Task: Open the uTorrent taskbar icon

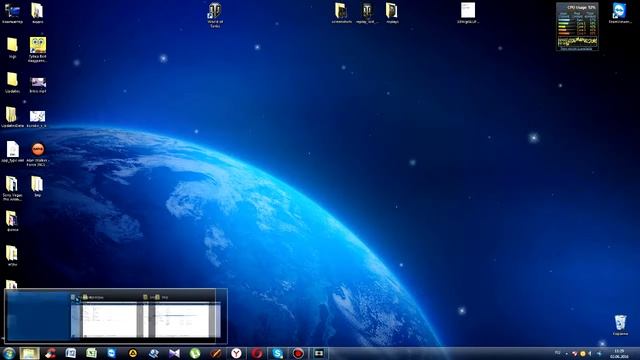Action: click(195, 353)
